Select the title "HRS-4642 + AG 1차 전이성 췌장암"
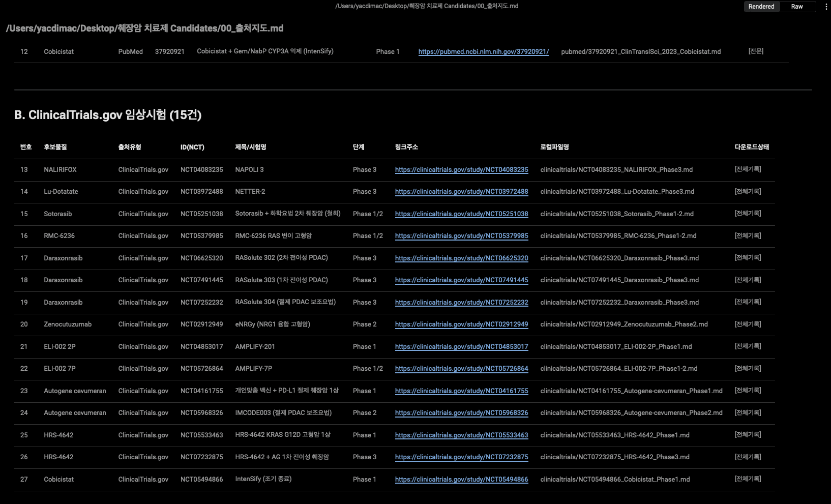 point(282,457)
